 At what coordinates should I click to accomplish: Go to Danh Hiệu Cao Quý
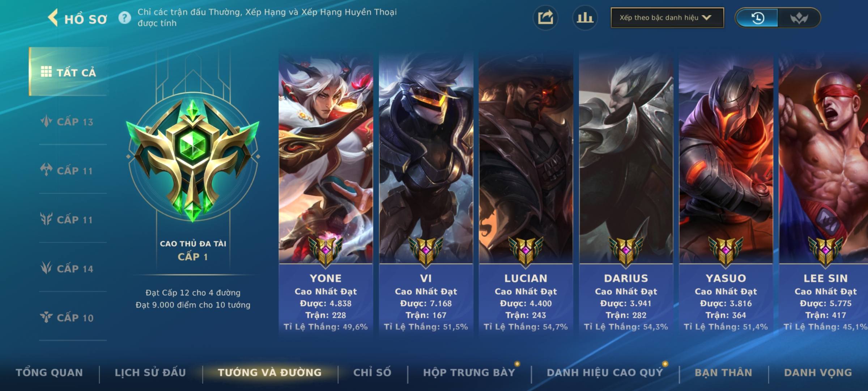point(605,373)
